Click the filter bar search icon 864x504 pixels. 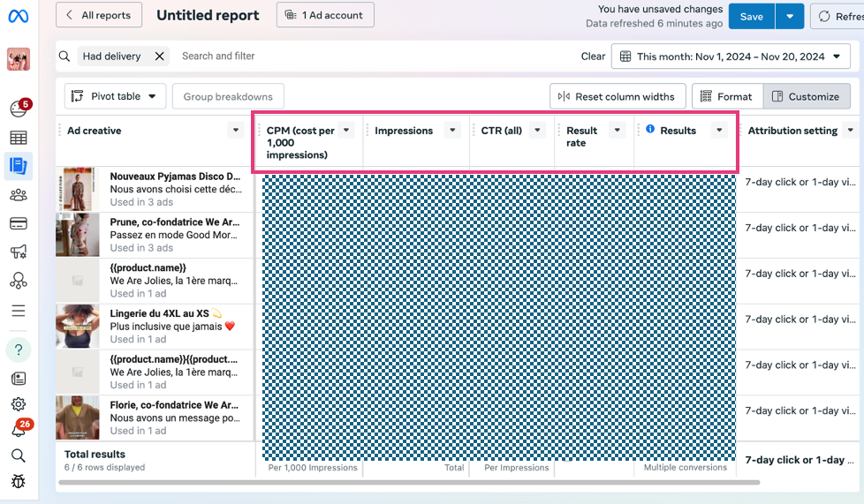pyautogui.click(x=64, y=56)
